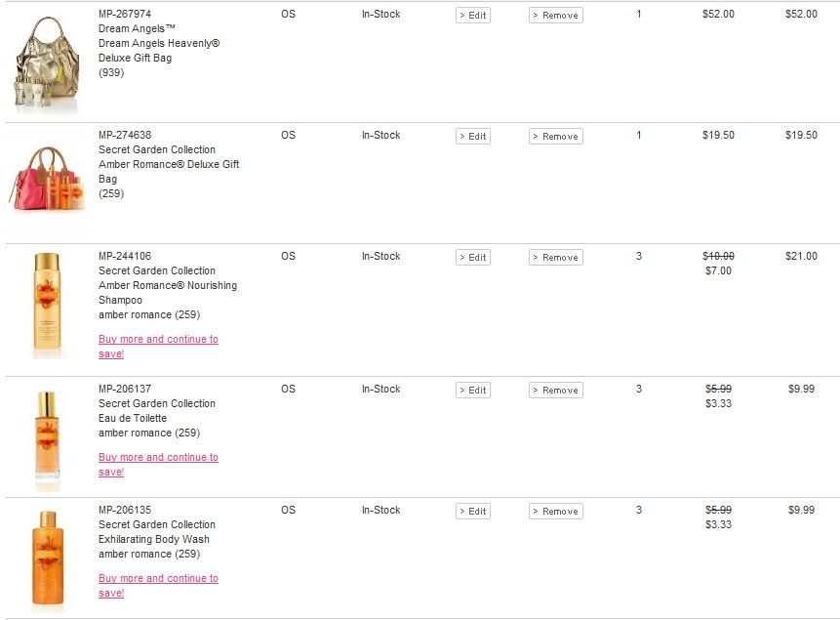View the orange Body Wash bottle image
Image resolution: width=840 pixels, height=620 pixels.
47,558
